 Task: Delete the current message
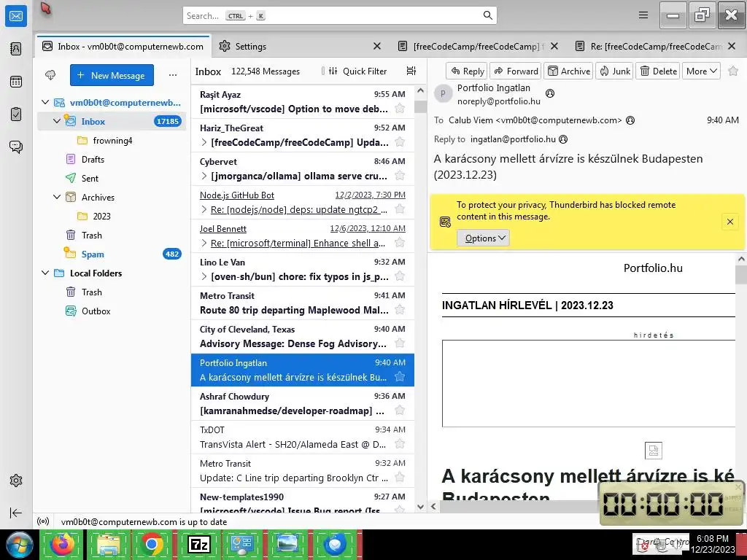[659, 71]
